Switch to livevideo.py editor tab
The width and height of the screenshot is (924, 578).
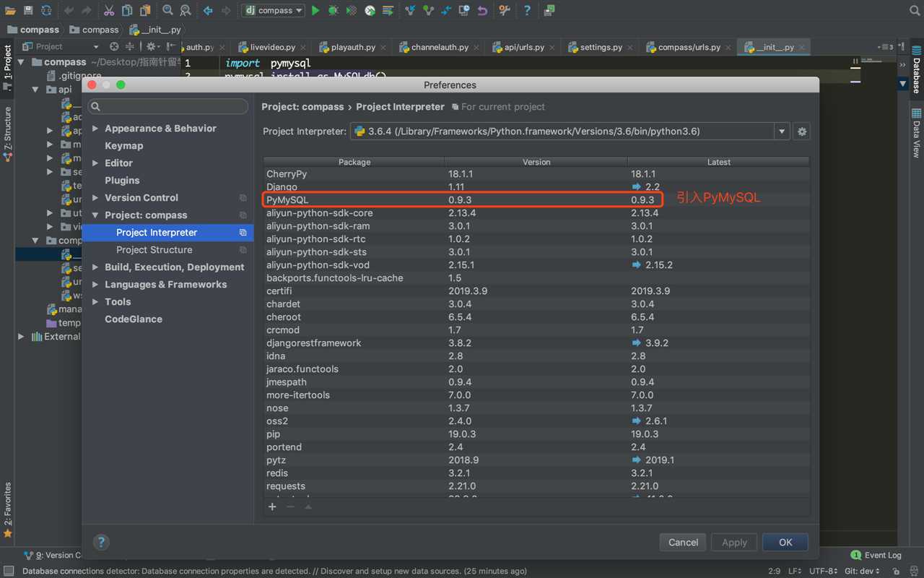click(x=272, y=47)
